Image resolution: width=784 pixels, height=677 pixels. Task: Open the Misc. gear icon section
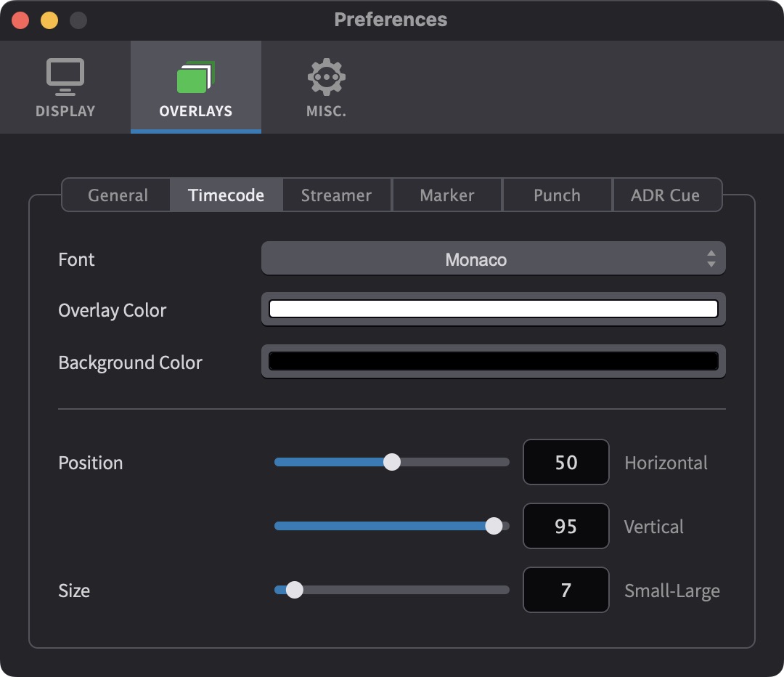327,77
